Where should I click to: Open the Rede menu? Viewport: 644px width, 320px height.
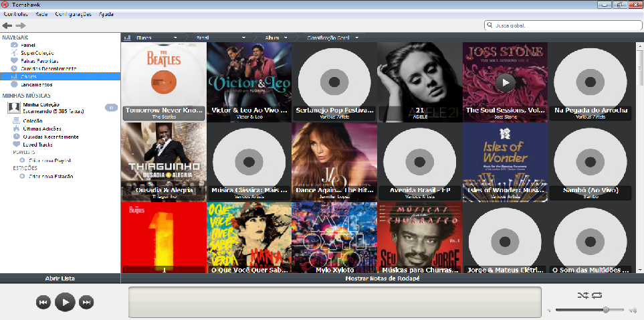(41, 14)
